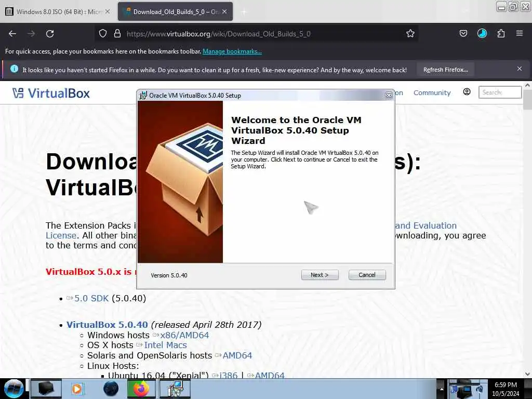Dismiss the Firefox refresh notification bar
Viewport: 532px width, 399px height.
coord(519,69)
